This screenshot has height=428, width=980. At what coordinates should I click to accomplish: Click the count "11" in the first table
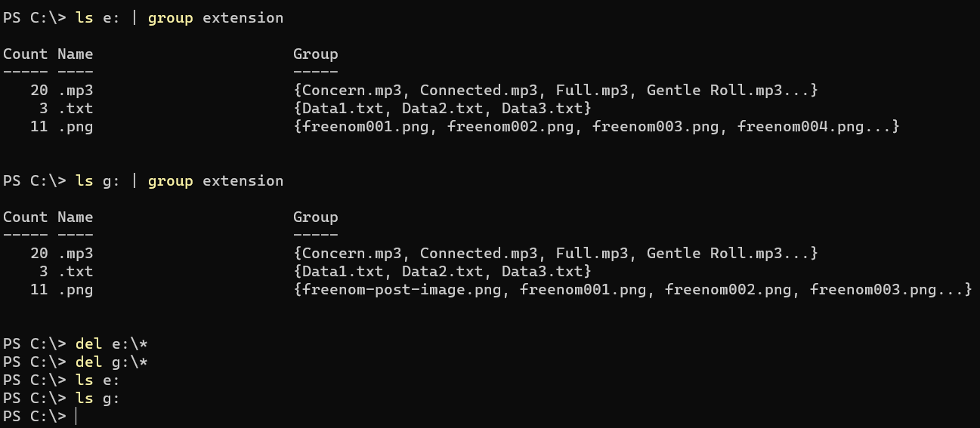click(x=39, y=127)
